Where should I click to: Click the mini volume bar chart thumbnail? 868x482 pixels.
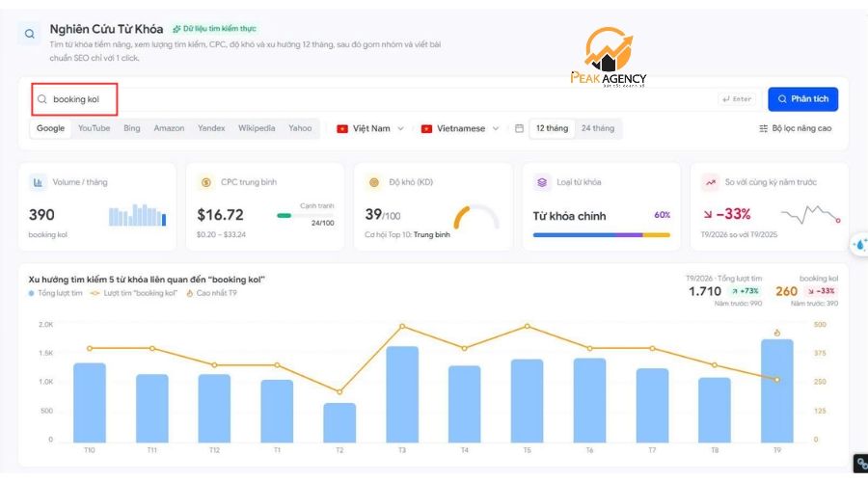click(137, 215)
